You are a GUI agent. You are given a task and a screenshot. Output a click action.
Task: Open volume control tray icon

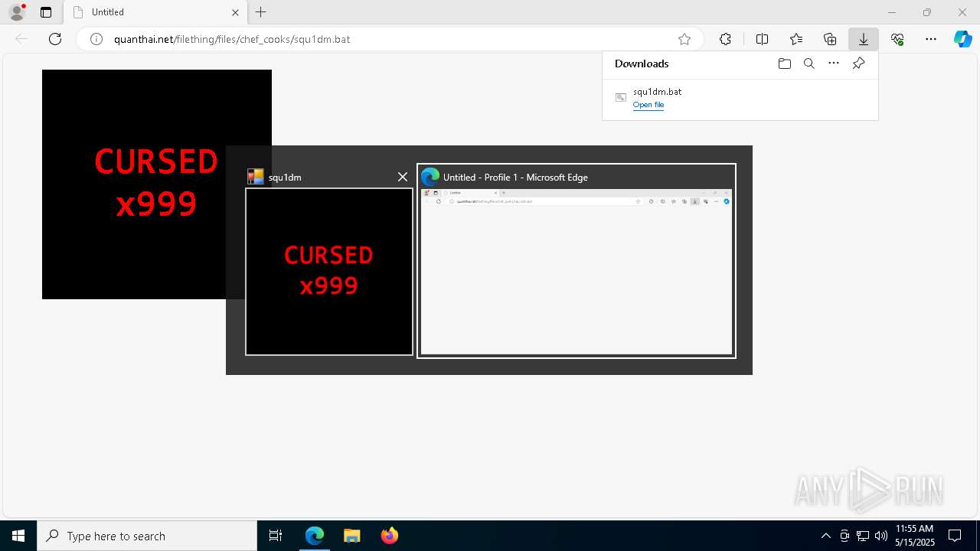point(880,536)
